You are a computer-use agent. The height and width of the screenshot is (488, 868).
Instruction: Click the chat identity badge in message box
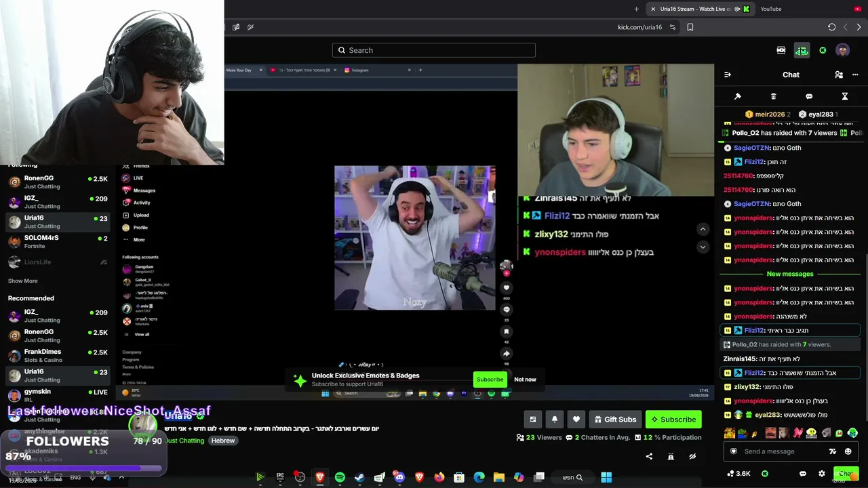[733, 451]
